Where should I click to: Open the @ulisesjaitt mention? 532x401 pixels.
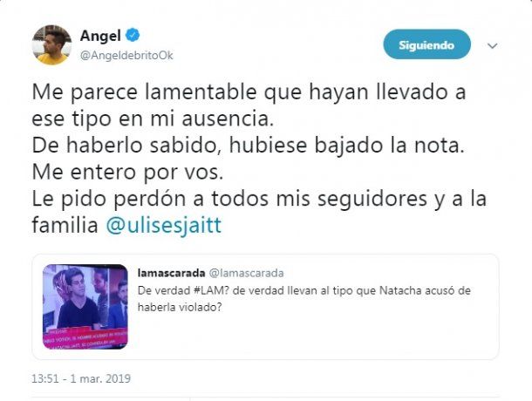(x=164, y=225)
